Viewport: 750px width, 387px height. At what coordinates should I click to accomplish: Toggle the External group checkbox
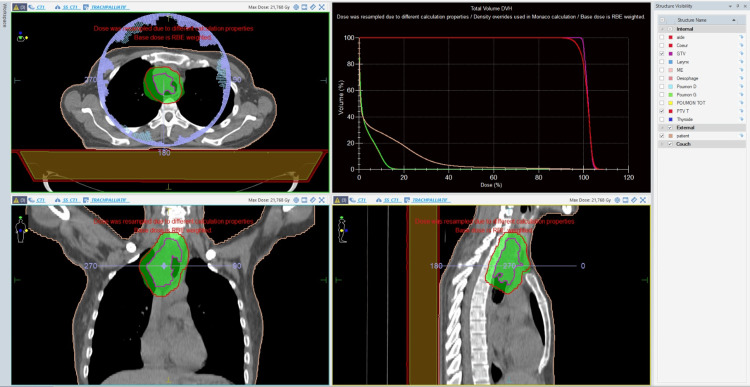670,128
